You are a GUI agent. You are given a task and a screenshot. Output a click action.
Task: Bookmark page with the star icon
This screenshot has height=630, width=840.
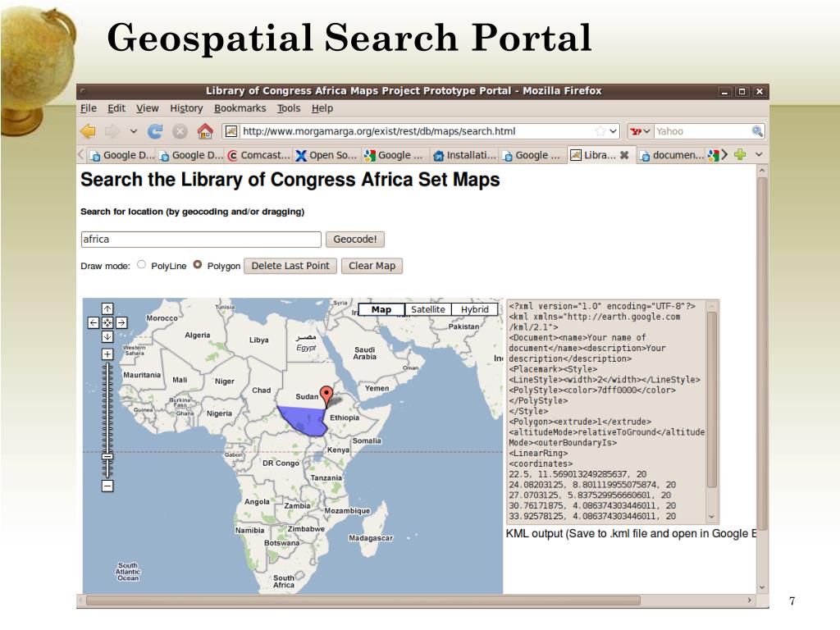click(x=600, y=131)
